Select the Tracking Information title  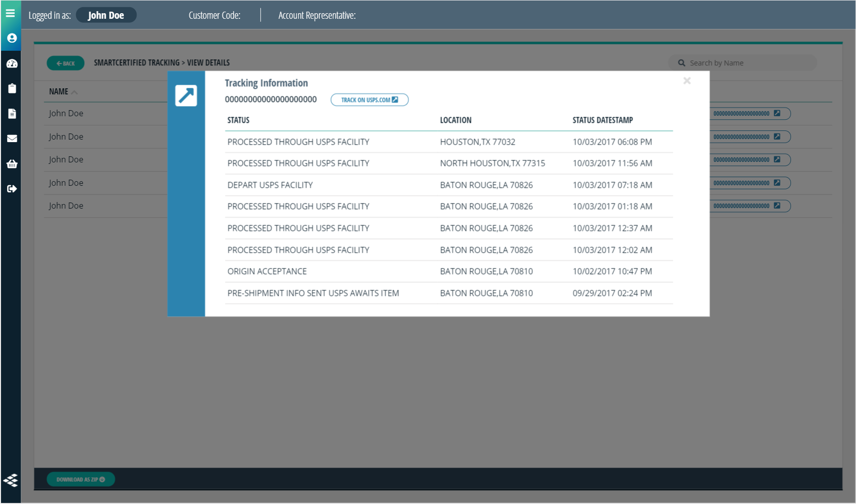[266, 83]
